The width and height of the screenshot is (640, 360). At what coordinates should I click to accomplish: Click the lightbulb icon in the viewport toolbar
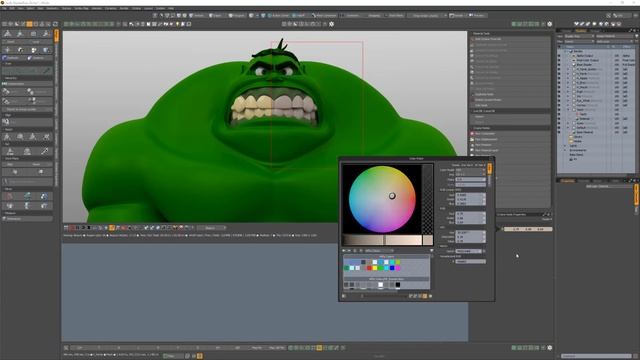click(177, 24)
